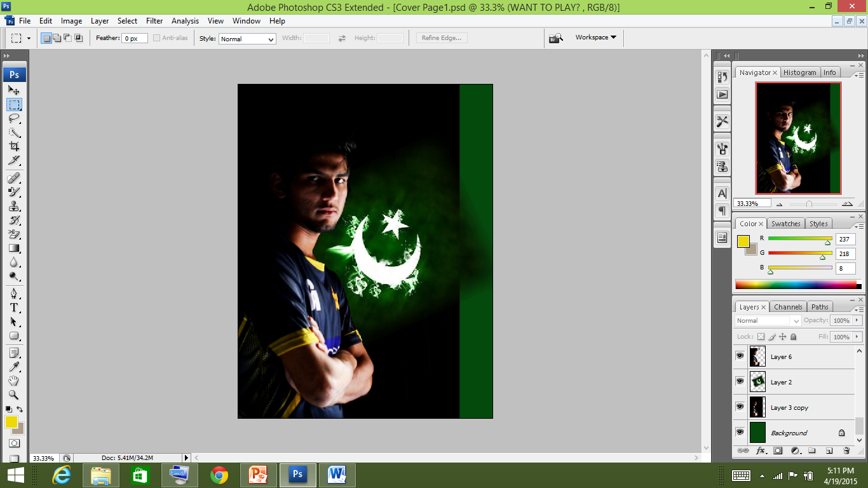This screenshot has width=868, height=488.
Task: Click the delete layer trash icon
Action: (846, 451)
